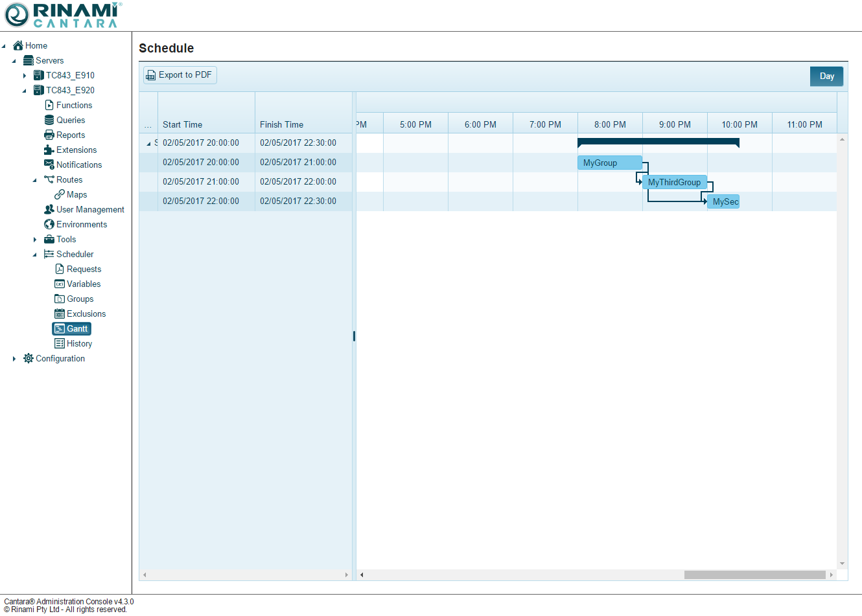
Task: Click the Reports printer icon
Action: click(x=49, y=135)
